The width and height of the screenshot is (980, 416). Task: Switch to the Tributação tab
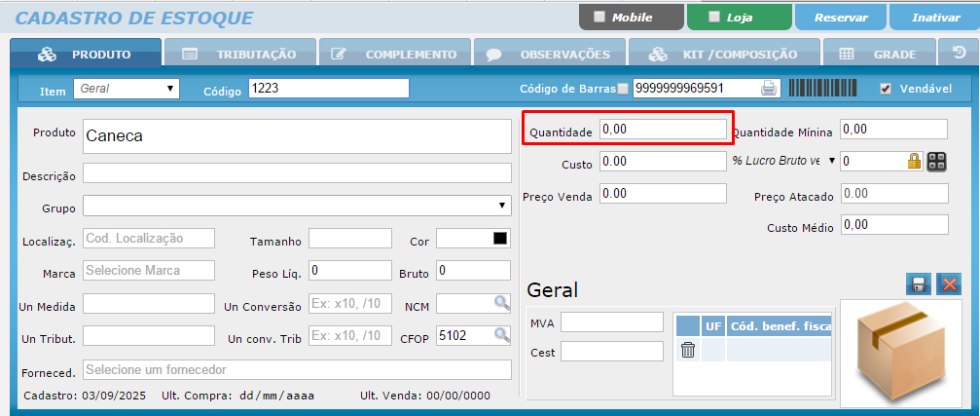239,54
